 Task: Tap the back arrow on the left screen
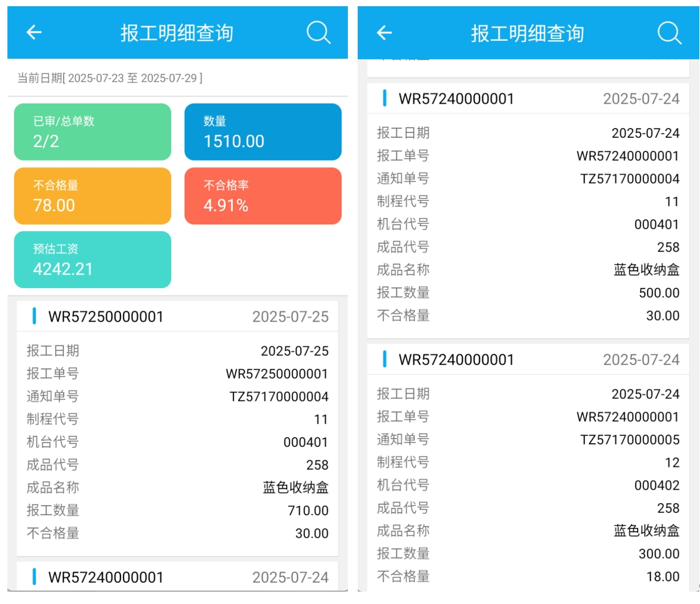34,33
